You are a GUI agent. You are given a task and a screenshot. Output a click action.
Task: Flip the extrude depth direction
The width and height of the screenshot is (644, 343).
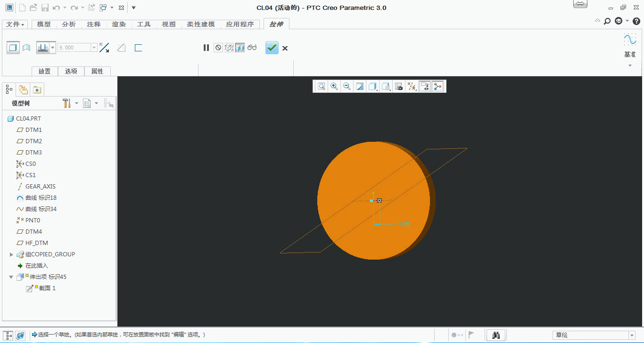[x=104, y=48]
